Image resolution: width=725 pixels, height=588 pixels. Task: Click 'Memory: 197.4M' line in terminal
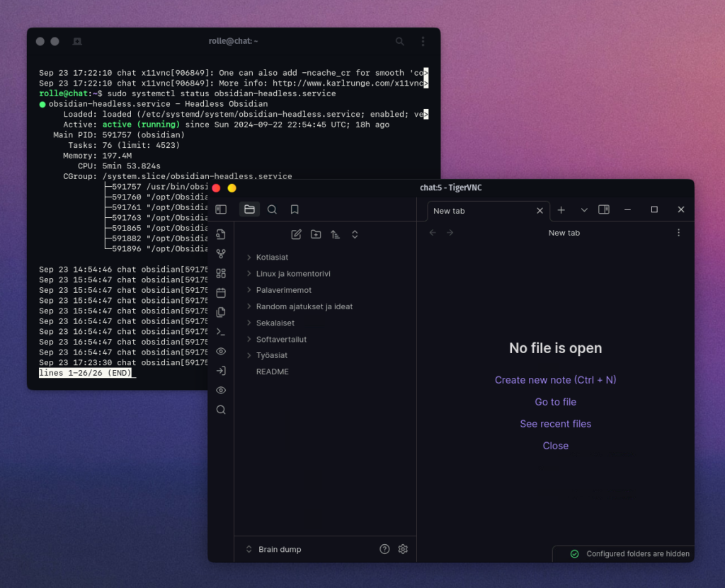98,156
